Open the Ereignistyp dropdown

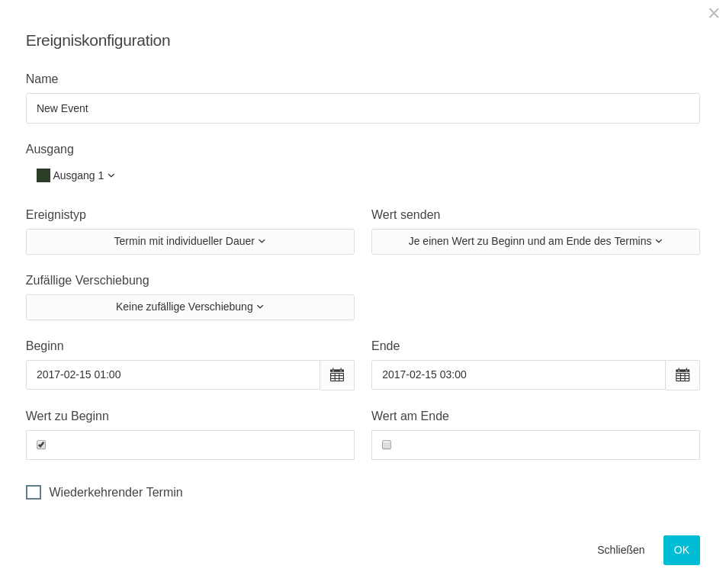point(190,242)
